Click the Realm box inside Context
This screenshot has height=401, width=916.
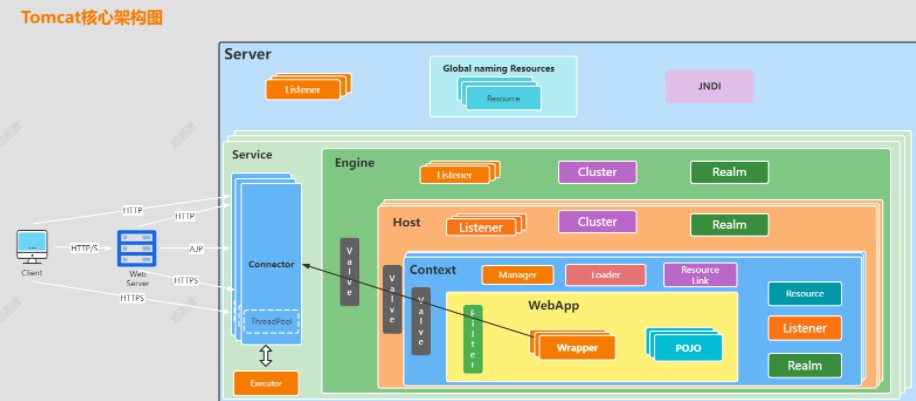[x=804, y=366]
